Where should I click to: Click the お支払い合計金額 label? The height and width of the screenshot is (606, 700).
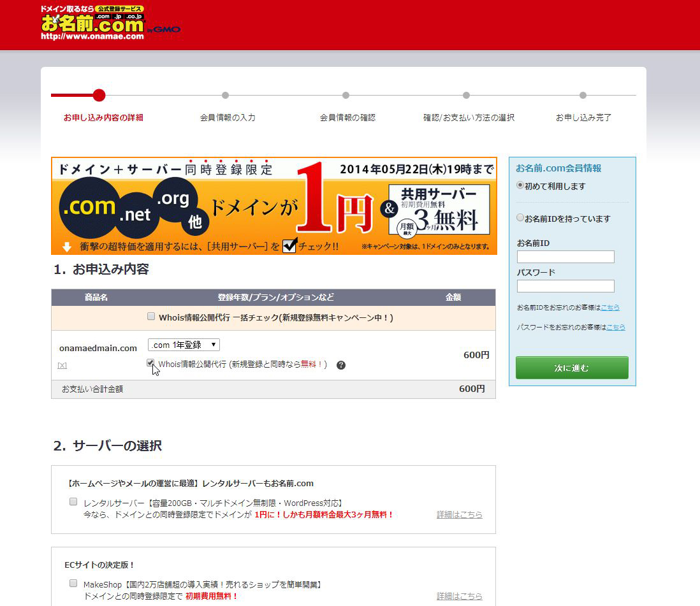(x=92, y=389)
